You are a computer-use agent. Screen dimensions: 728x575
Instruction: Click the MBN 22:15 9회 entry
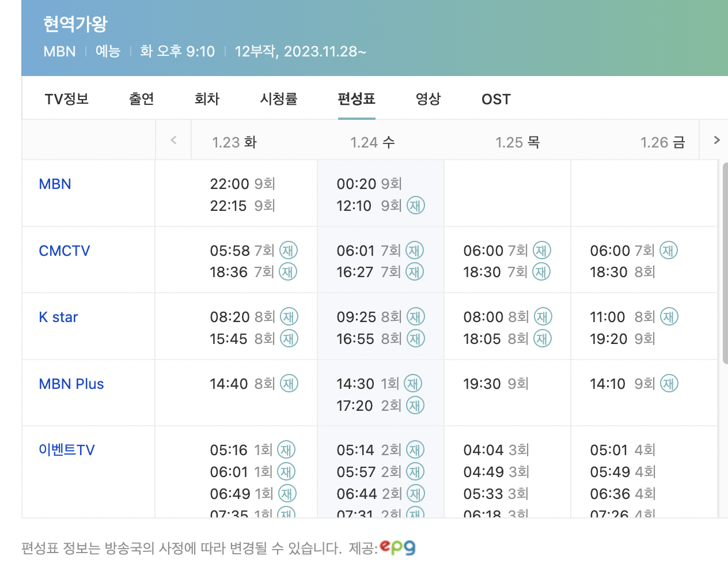click(242, 206)
